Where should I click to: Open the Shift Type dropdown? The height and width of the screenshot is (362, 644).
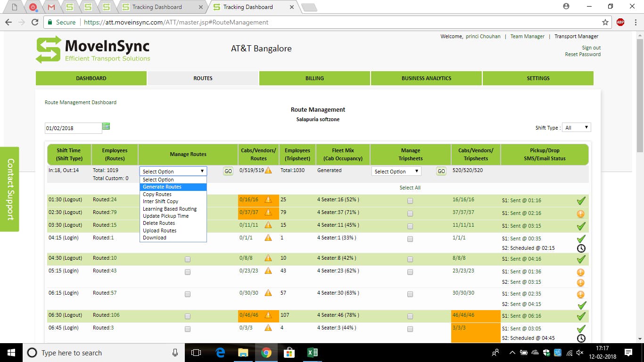coord(576,127)
